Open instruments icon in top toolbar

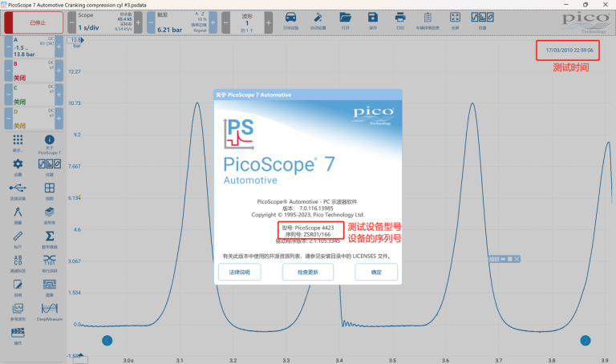pos(482,21)
